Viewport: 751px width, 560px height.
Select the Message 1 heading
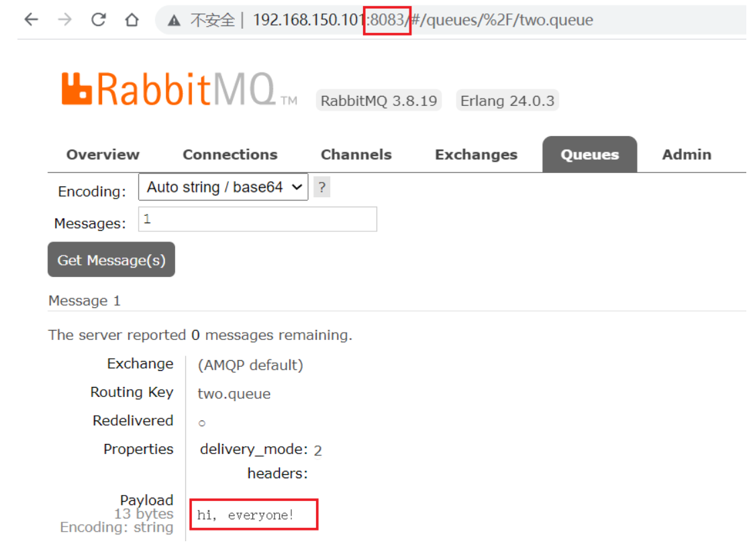click(x=85, y=300)
